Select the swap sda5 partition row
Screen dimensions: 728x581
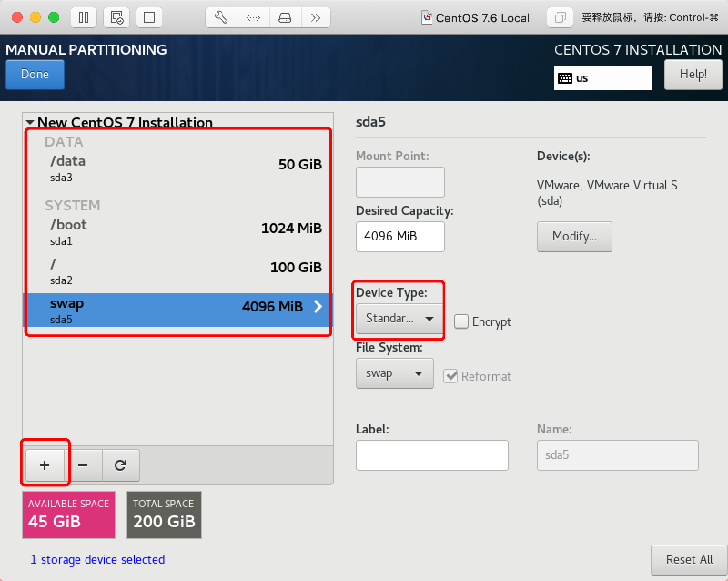pos(177,310)
